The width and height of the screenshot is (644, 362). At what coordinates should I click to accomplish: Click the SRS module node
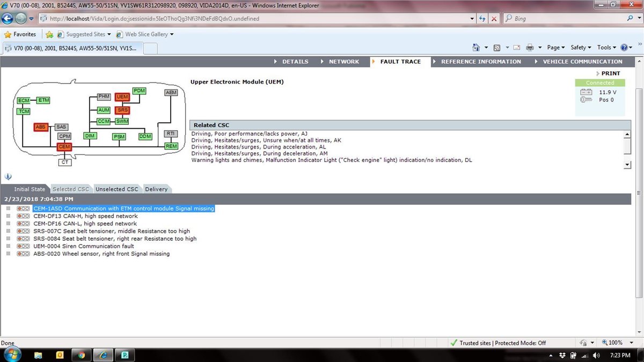[123, 110]
